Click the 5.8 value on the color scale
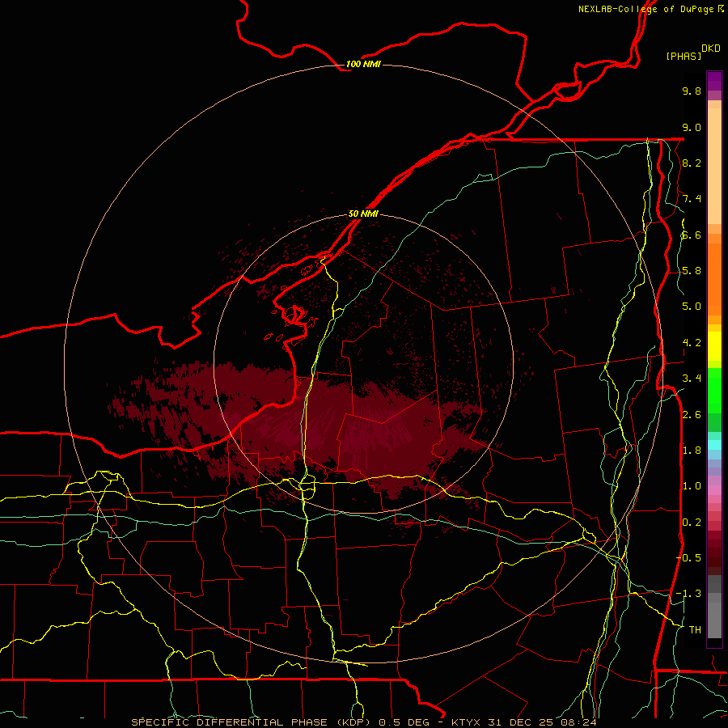The width and height of the screenshot is (728, 728). [x=692, y=271]
